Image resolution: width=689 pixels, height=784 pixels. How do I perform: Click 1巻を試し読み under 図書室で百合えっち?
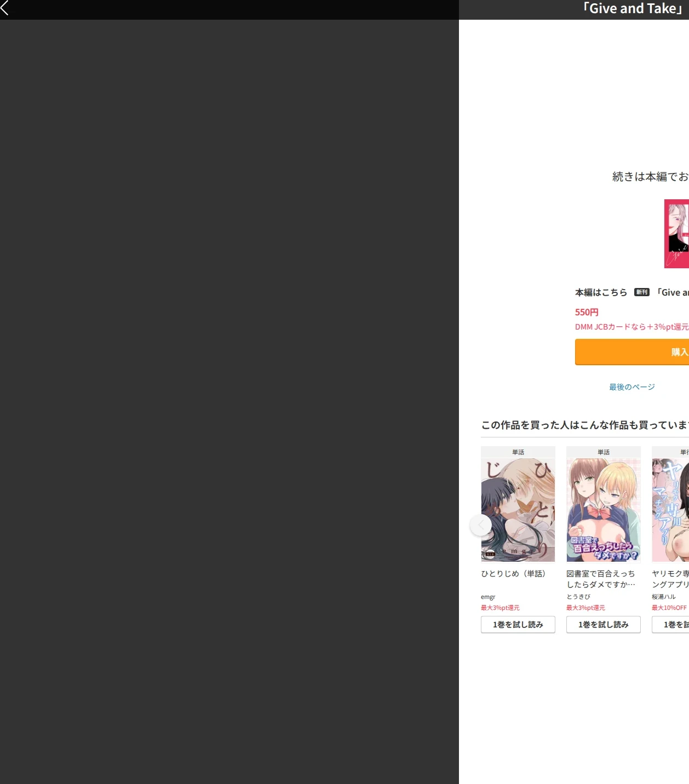click(604, 625)
